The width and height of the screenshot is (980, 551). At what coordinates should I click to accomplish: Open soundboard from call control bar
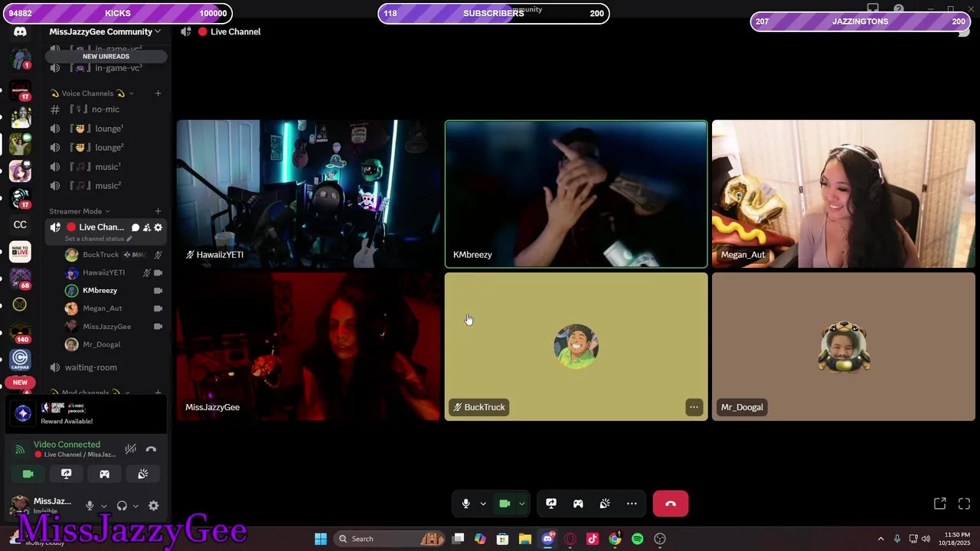coord(605,504)
